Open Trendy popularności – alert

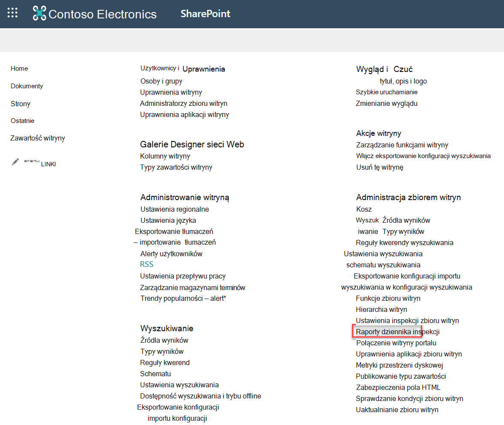click(x=183, y=298)
